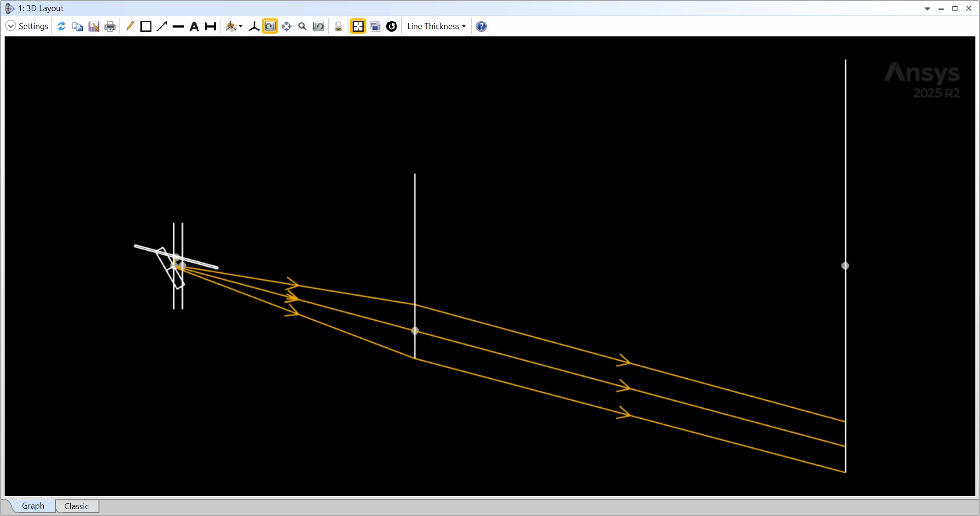Toggle the highlighted rotate view mode

(x=270, y=26)
